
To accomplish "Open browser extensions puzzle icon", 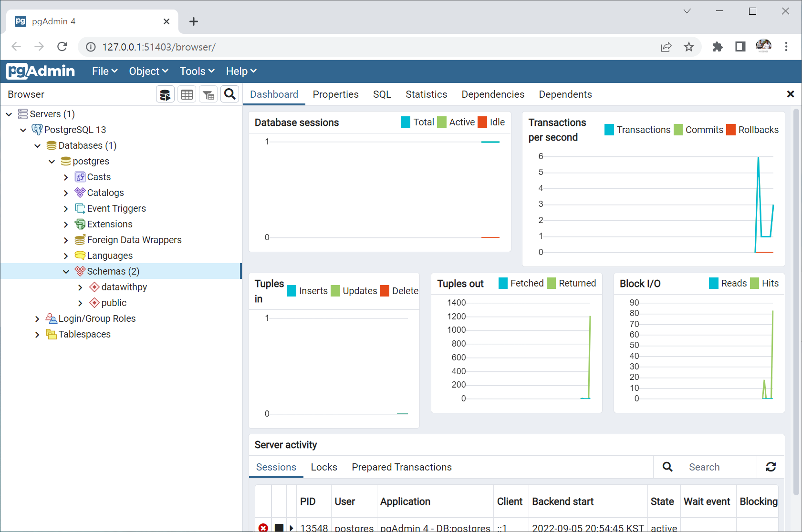I will tap(717, 47).
